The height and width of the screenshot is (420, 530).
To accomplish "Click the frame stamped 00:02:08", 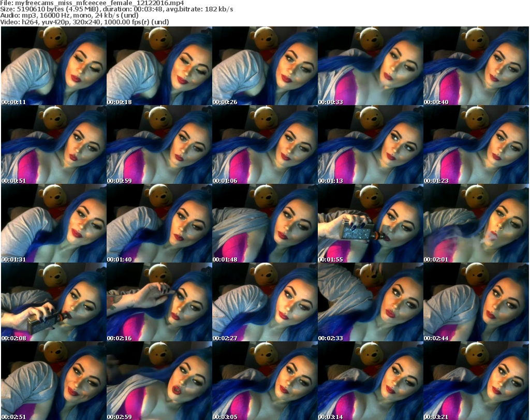I will [54, 302].
